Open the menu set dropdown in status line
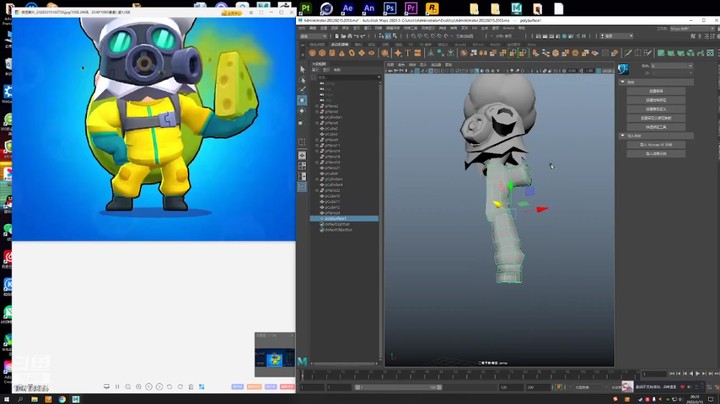 coord(313,36)
